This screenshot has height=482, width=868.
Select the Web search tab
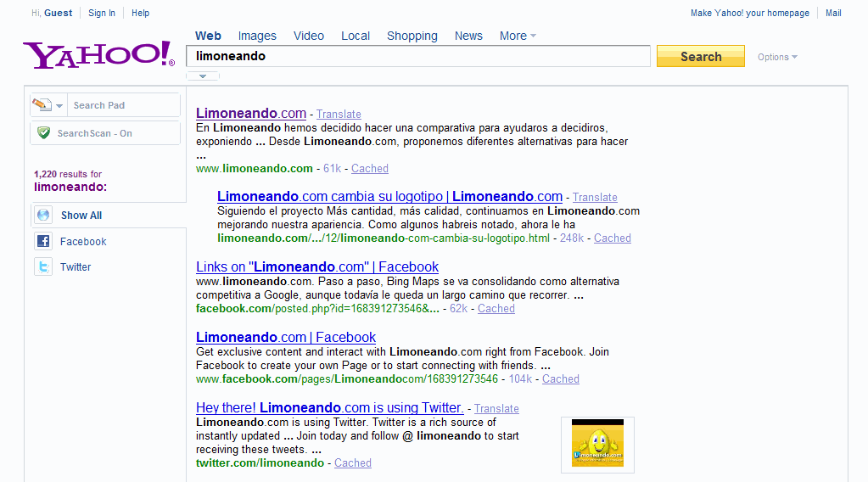(x=208, y=36)
